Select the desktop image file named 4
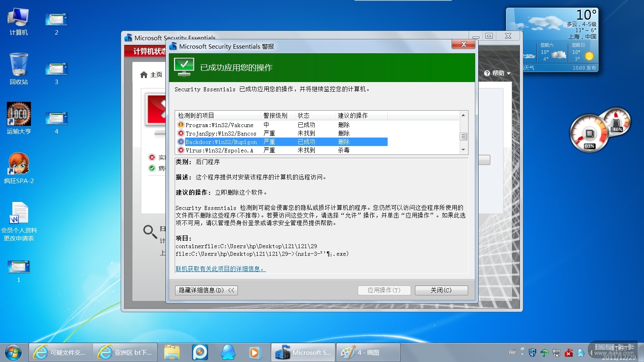Image resolution: width=644 pixels, height=362 pixels. [56, 123]
